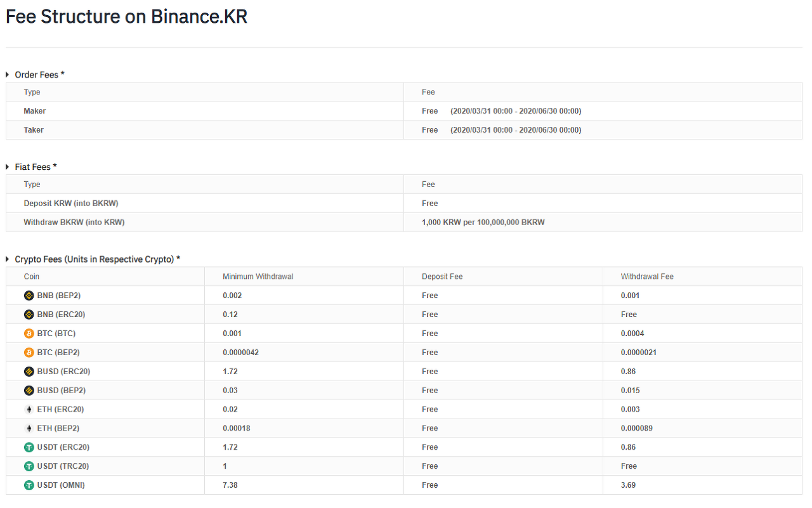This screenshot has height=508, width=812.
Task: Select the Maker row label
Action: pyautogui.click(x=35, y=111)
